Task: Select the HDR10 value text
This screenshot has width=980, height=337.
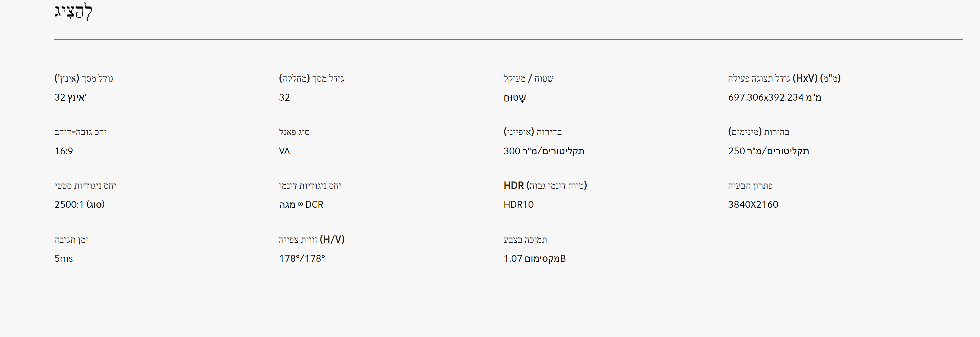Action: (518, 205)
